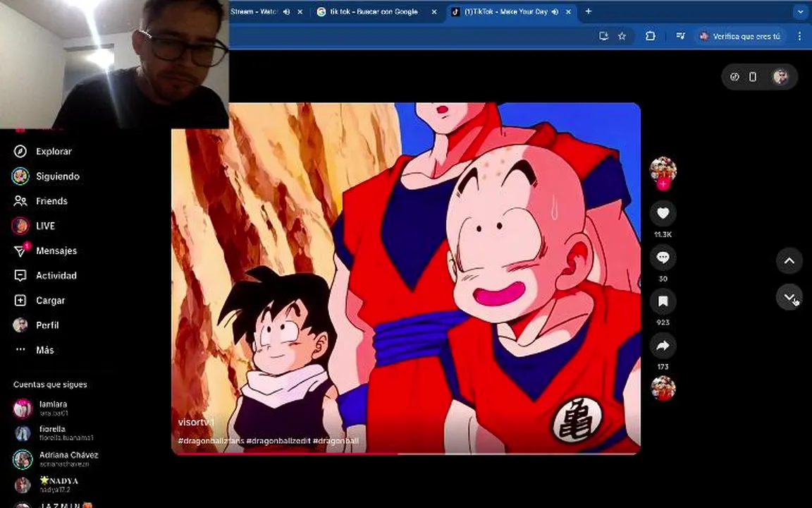Go to the previous video with the up arrow
Image resolution: width=812 pixels, height=508 pixels.
789,261
